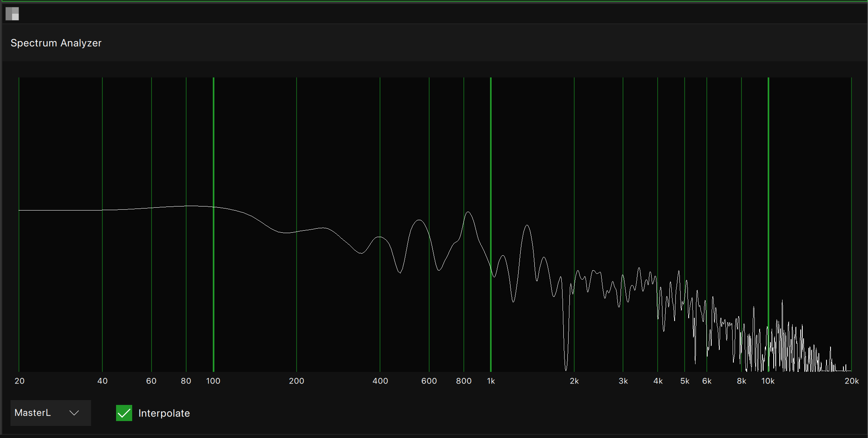The image size is (868, 438).
Task: Click the green 10k gridline
Action: point(768,161)
